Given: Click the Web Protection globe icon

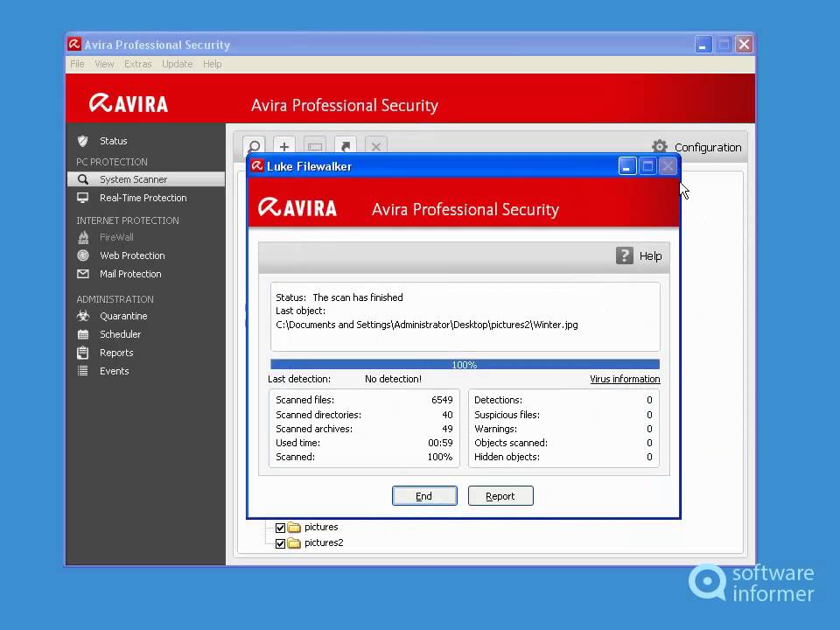Looking at the screenshot, I should point(82,255).
